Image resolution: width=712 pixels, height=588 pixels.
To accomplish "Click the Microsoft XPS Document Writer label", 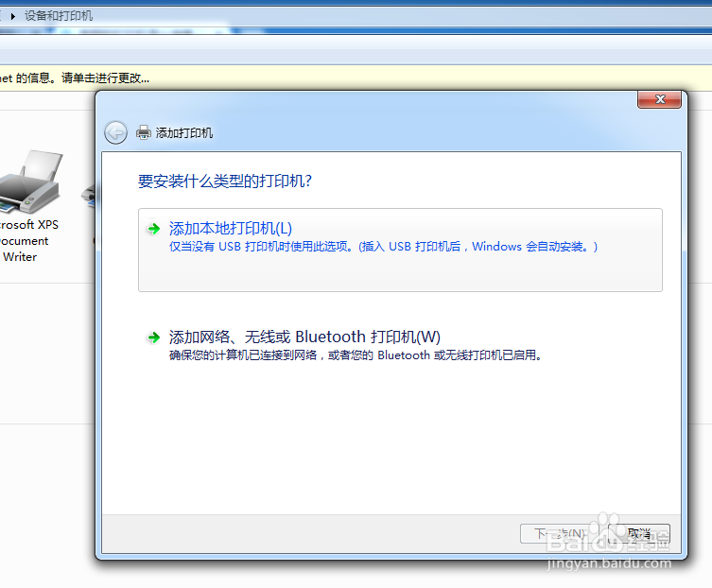I will tap(29, 241).
